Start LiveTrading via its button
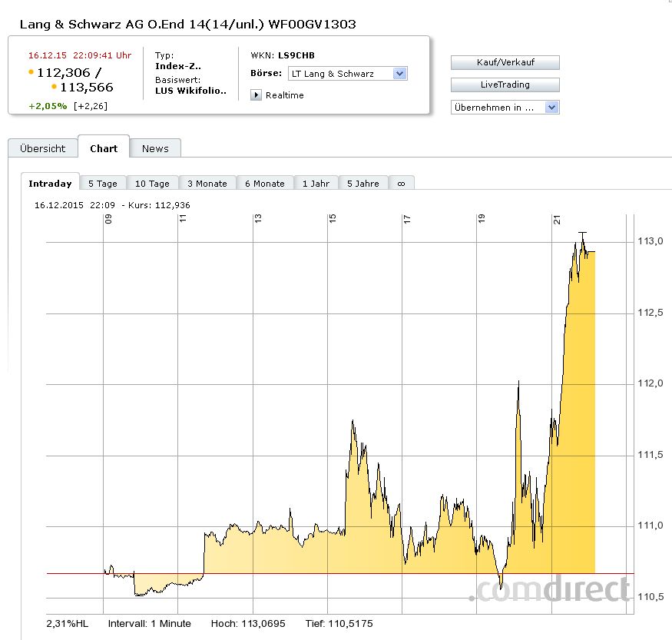The height and width of the screenshot is (640, 672). [x=505, y=85]
